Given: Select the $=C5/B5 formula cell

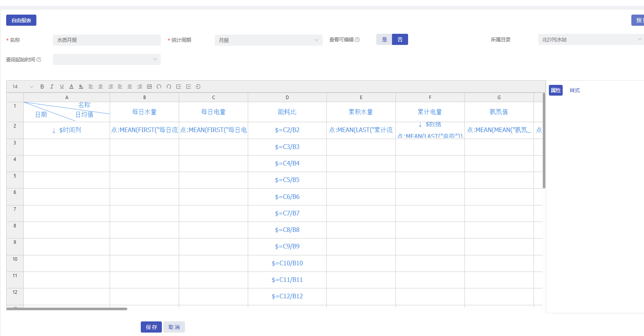Looking at the screenshot, I should (x=287, y=180).
